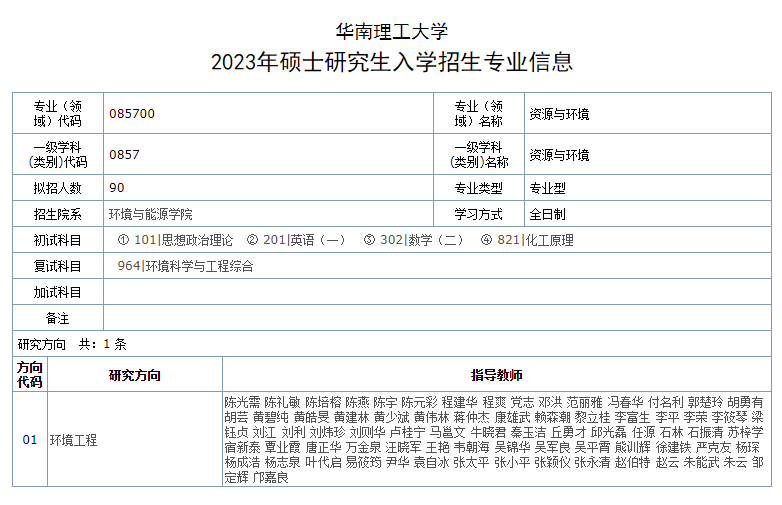The width and height of the screenshot is (782, 505).
Task: Click advisor name 叶代启
Action: click(x=323, y=462)
